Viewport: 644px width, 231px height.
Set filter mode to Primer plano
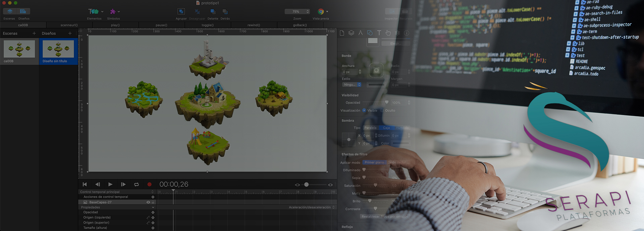(x=374, y=162)
